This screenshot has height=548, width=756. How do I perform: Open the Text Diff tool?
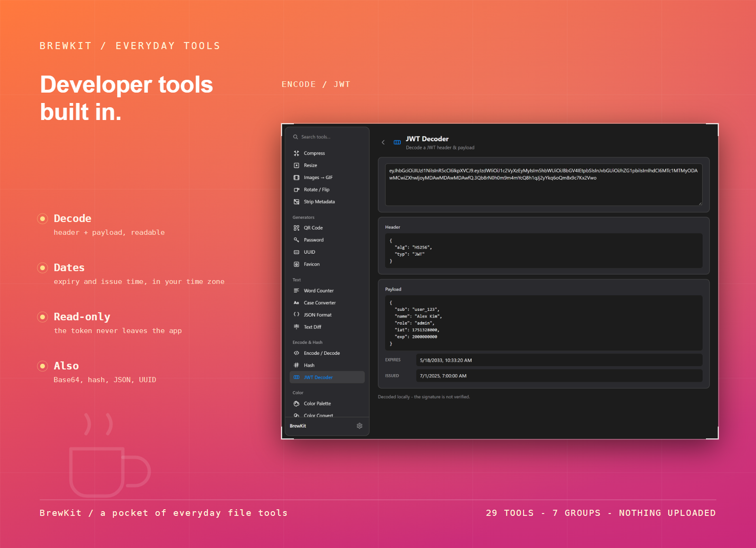[x=327, y=327]
